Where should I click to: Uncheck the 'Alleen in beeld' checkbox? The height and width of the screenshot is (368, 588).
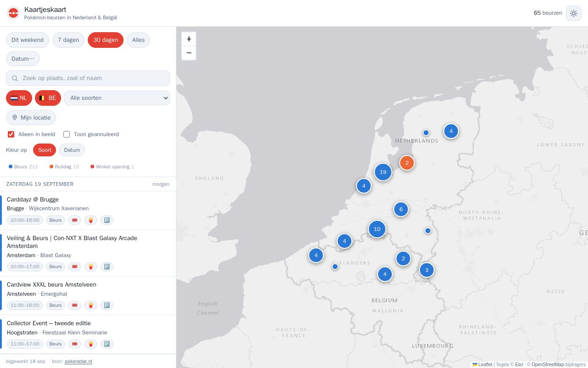click(11, 134)
